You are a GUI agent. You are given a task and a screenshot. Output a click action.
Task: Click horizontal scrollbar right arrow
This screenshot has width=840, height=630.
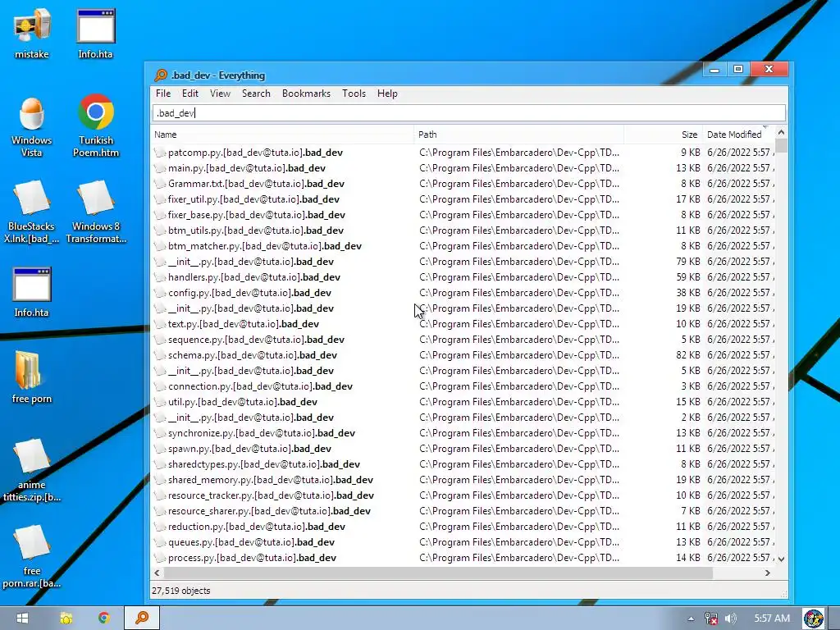click(768, 573)
